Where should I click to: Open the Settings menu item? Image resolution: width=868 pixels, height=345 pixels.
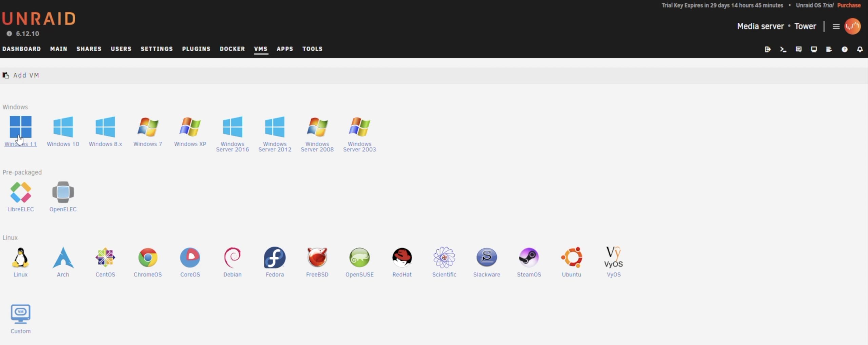pos(157,49)
